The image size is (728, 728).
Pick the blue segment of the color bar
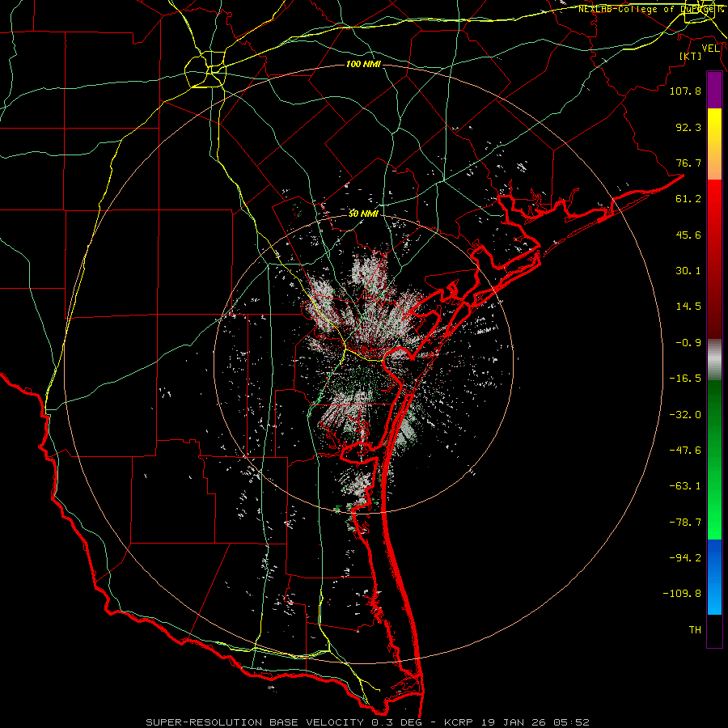714,577
